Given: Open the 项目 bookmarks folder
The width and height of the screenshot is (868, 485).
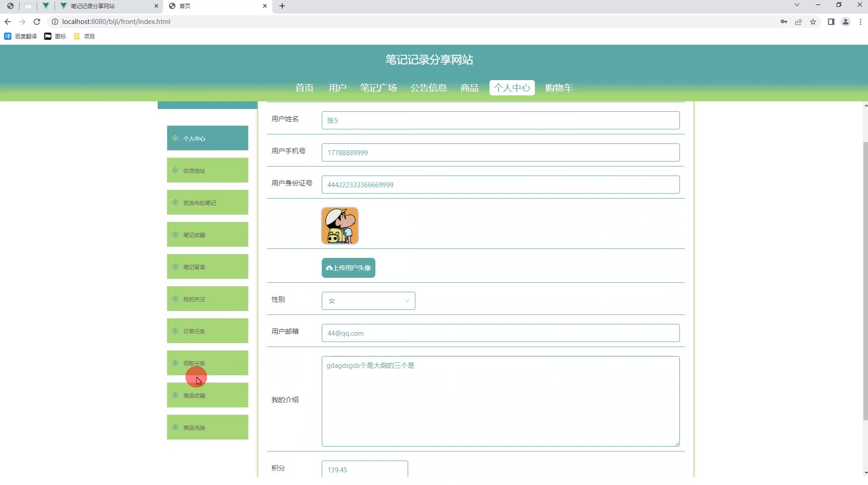Looking at the screenshot, I should point(84,36).
